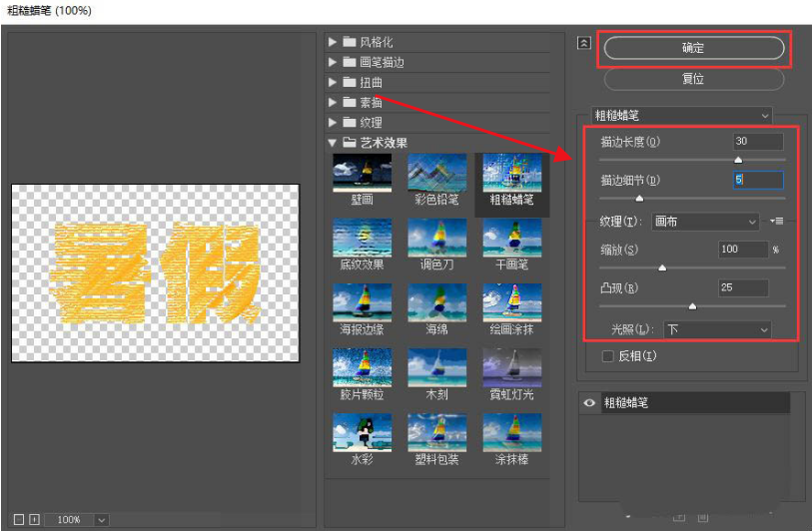Select the 胶片颗粒 filter thumbnail

pos(362,368)
